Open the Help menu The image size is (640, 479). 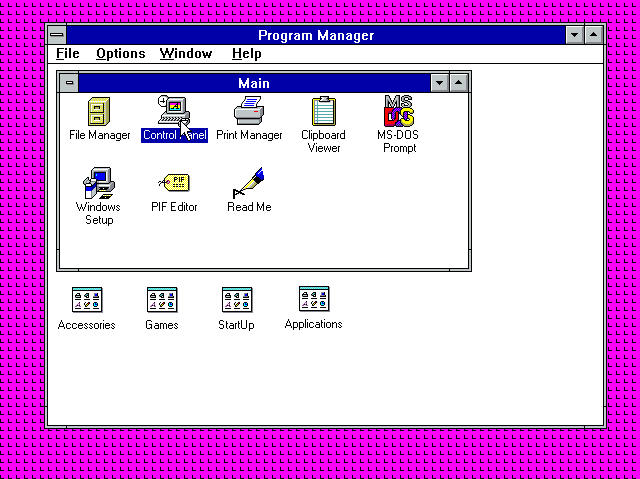247,53
